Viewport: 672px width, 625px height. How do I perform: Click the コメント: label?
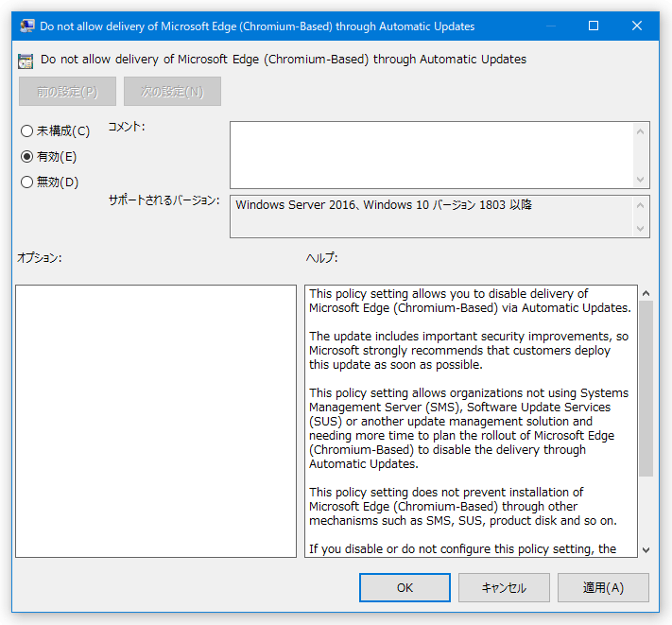[127, 127]
